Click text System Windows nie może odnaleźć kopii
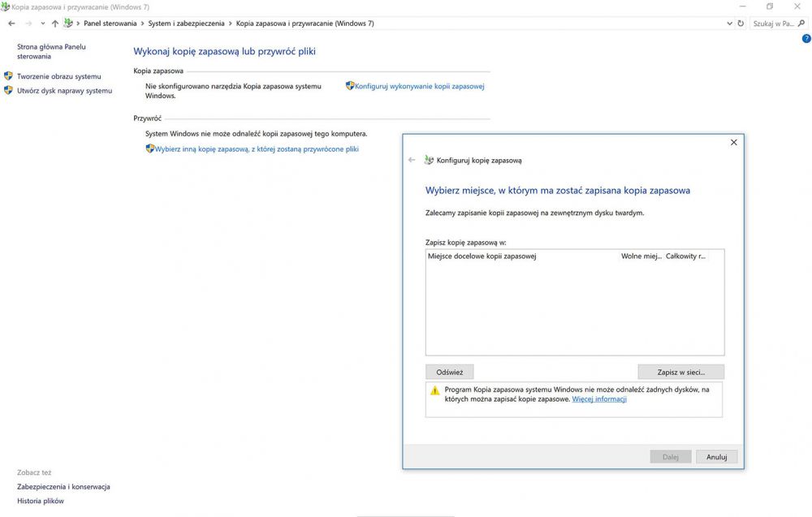 pyautogui.click(x=257, y=134)
